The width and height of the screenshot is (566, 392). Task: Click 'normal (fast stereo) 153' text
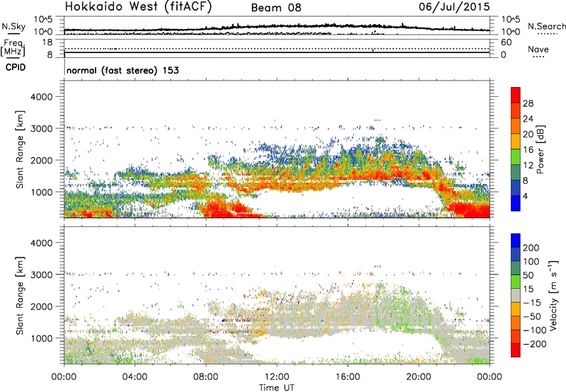point(122,70)
